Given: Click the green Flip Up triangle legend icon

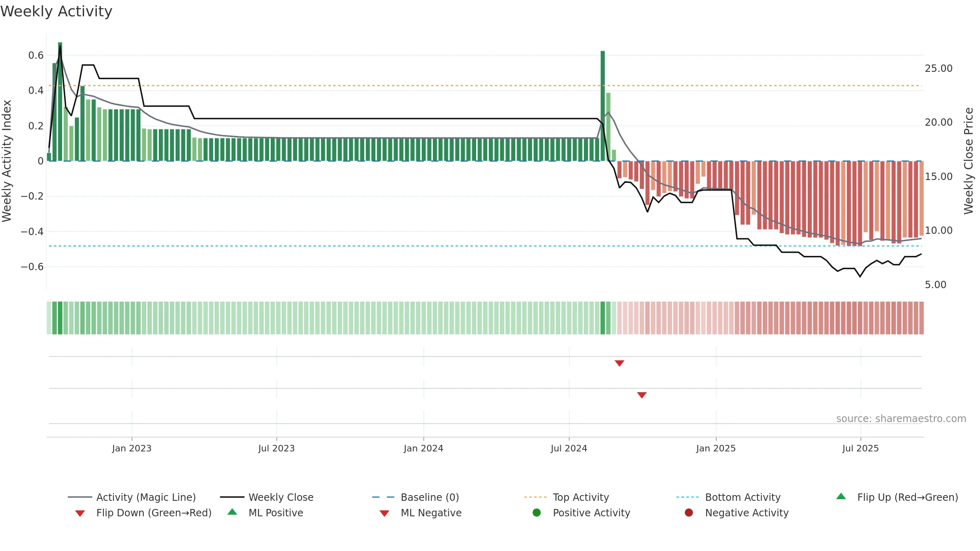Looking at the screenshot, I should pos(841,496).
